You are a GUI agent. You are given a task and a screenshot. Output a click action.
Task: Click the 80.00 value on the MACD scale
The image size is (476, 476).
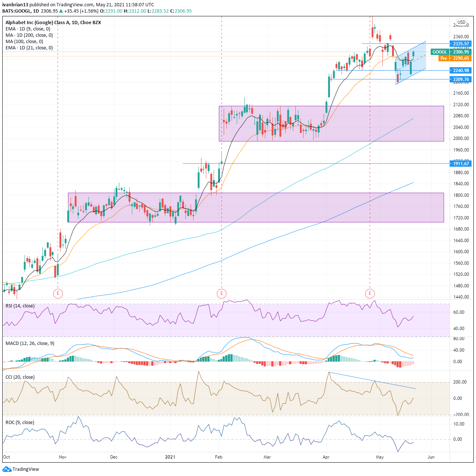tap(459, 339)
